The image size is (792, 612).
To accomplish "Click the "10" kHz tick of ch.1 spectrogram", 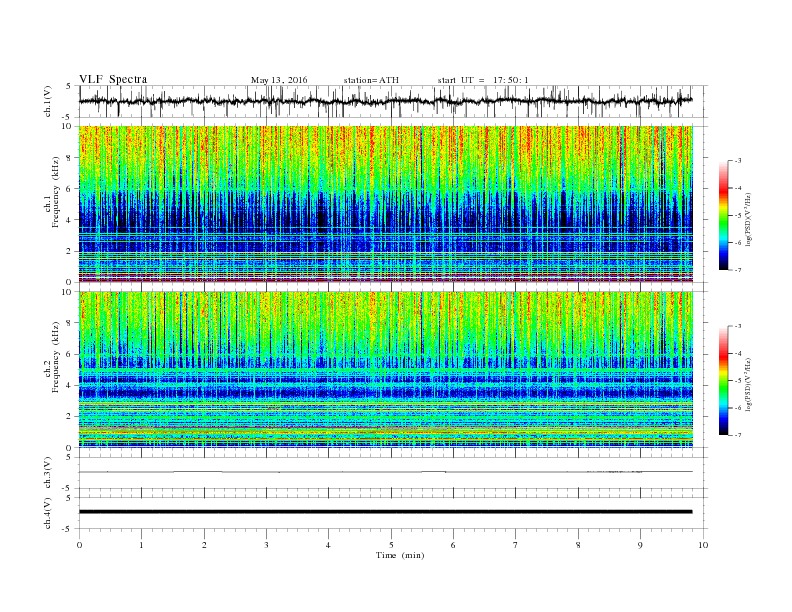I will [68, 126].
